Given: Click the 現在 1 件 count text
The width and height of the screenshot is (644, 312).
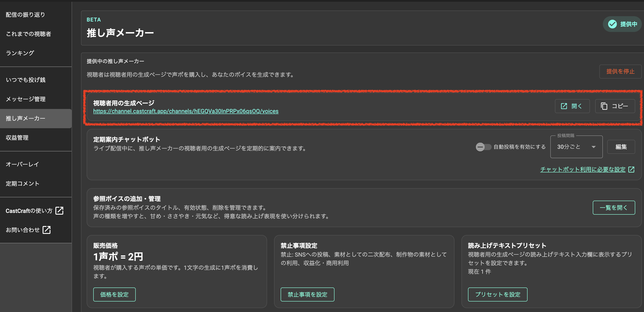Looking at the screenshot, I should [480, 272].
